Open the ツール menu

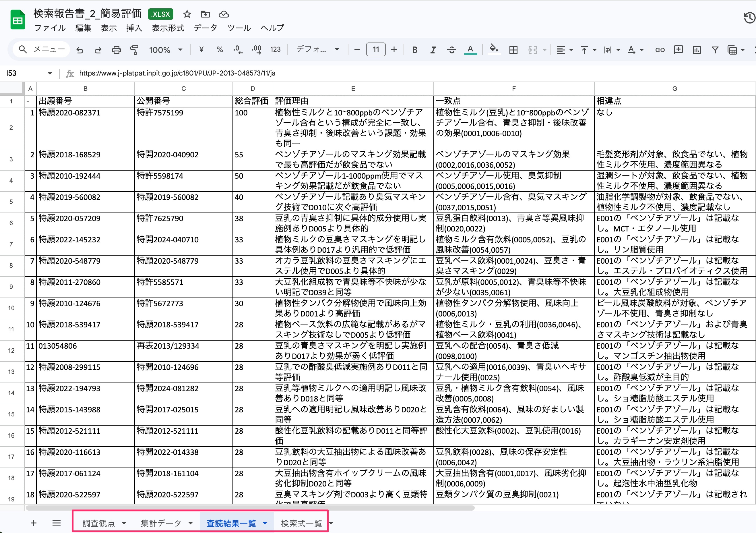239,28
